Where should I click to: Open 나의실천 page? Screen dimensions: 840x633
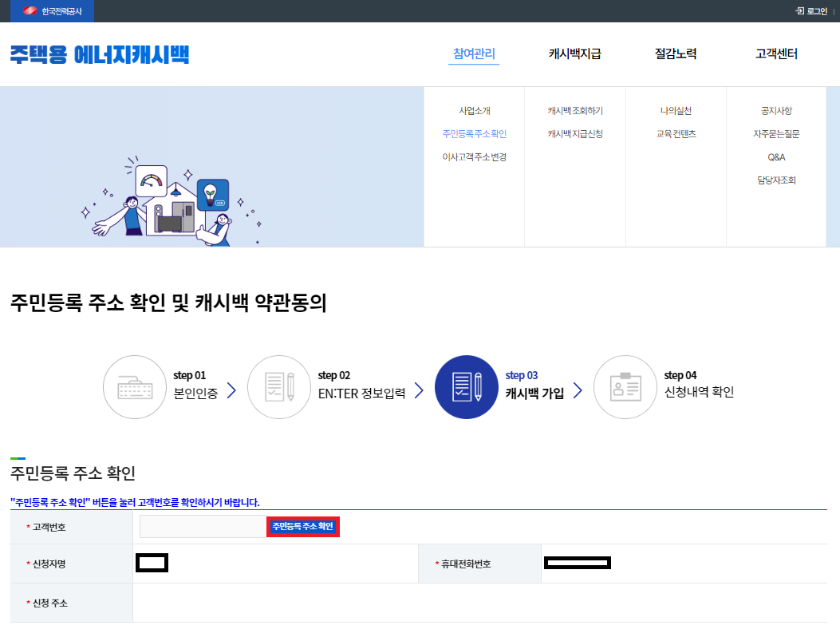pos(676,110)
